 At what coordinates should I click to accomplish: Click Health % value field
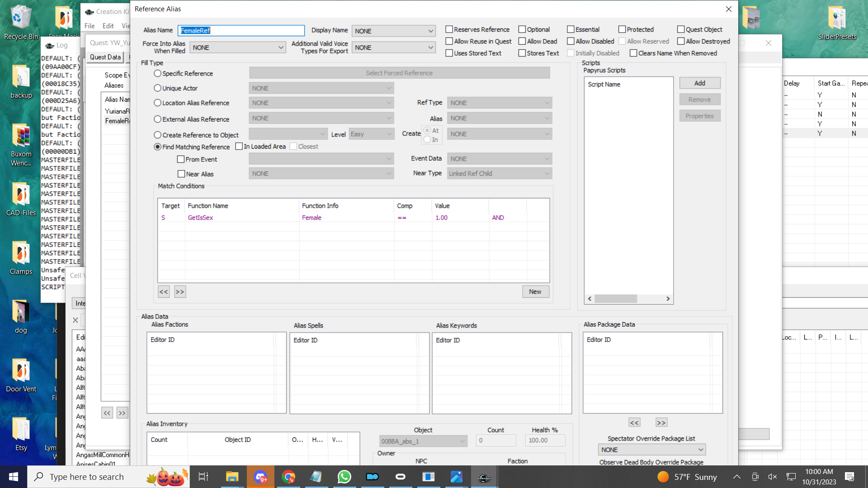[x=545, y=441]
